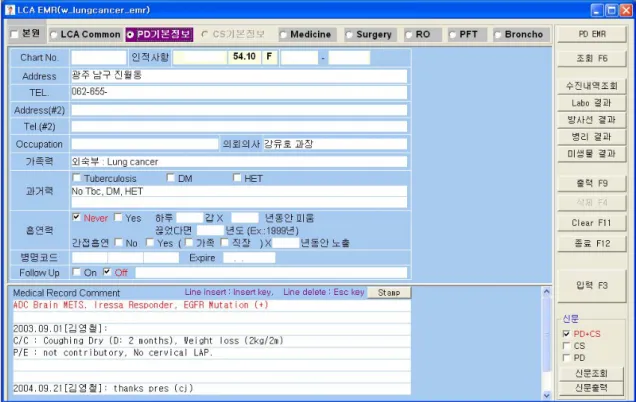Viewport: 636px width, 402px height.
Task: Click the 가족력 field with Lung cancer
Action: 239,161
